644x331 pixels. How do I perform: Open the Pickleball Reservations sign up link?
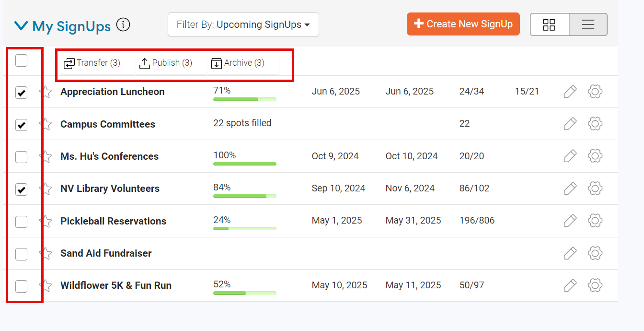(x=113, y=221)
